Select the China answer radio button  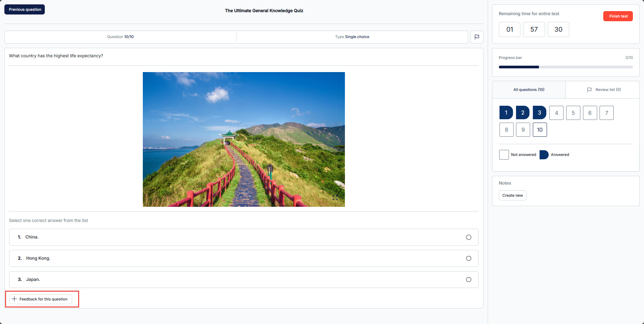[469, 237]
